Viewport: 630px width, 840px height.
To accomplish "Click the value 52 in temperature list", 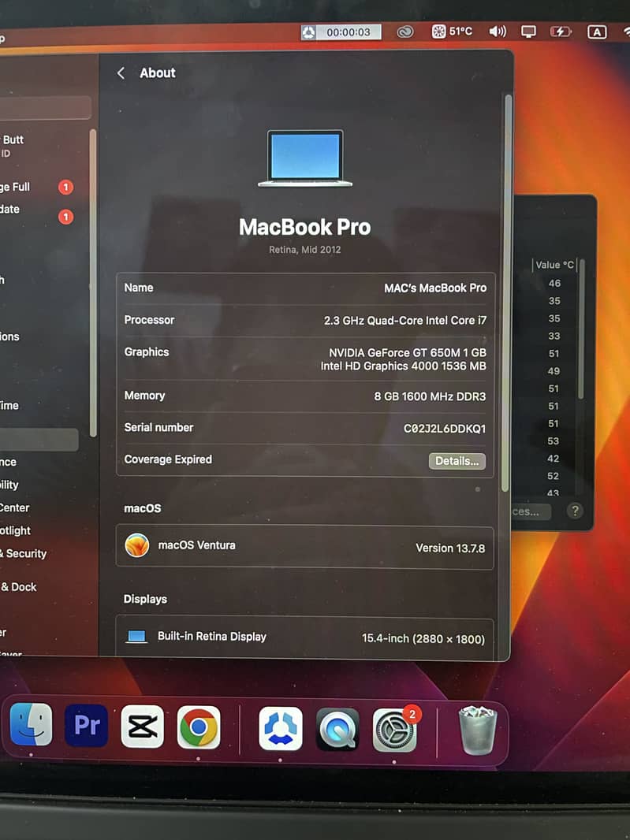I will (x=554, y=476).
